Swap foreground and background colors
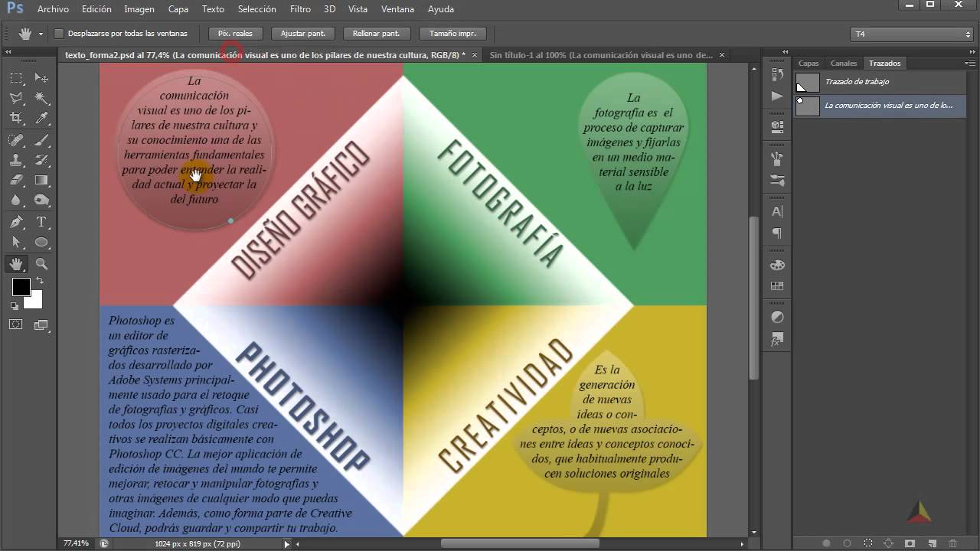The width and height of the screenshot is (980, 551). [x=40, y=281]
